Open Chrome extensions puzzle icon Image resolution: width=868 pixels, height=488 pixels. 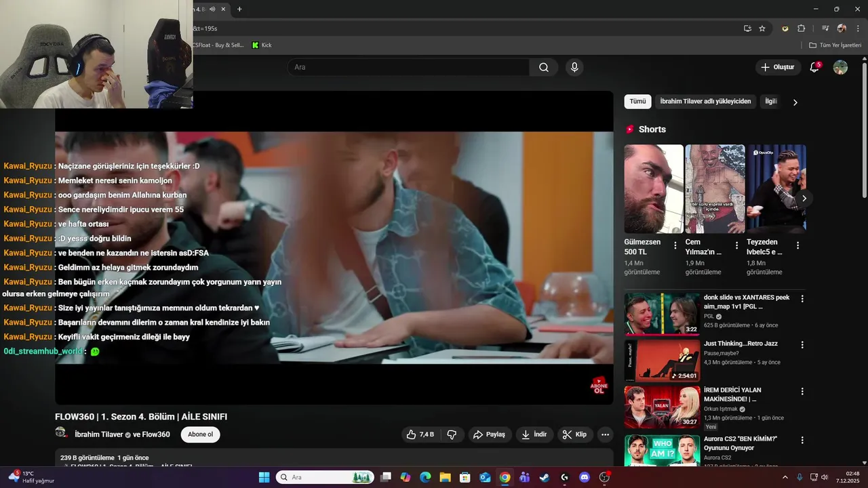coord(802,28)
